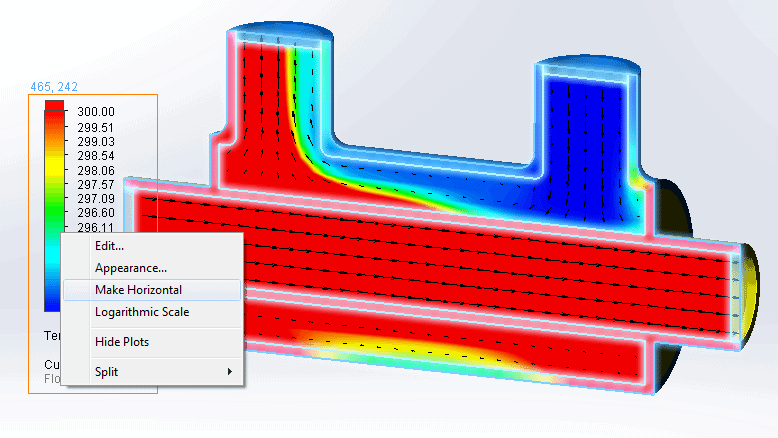Viewport: 778px width, 438px height.
Task: Click the 299.03 legend value
Action: (x=96, y=142)
